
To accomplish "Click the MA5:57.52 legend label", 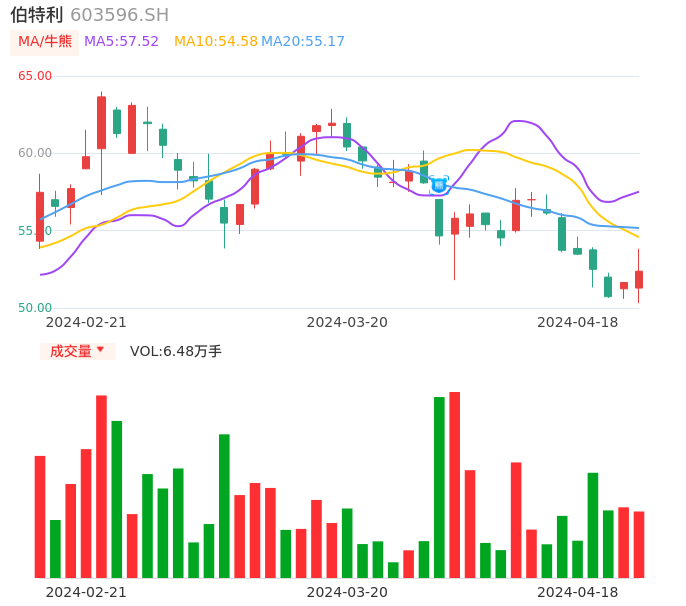I will (121, 42).
